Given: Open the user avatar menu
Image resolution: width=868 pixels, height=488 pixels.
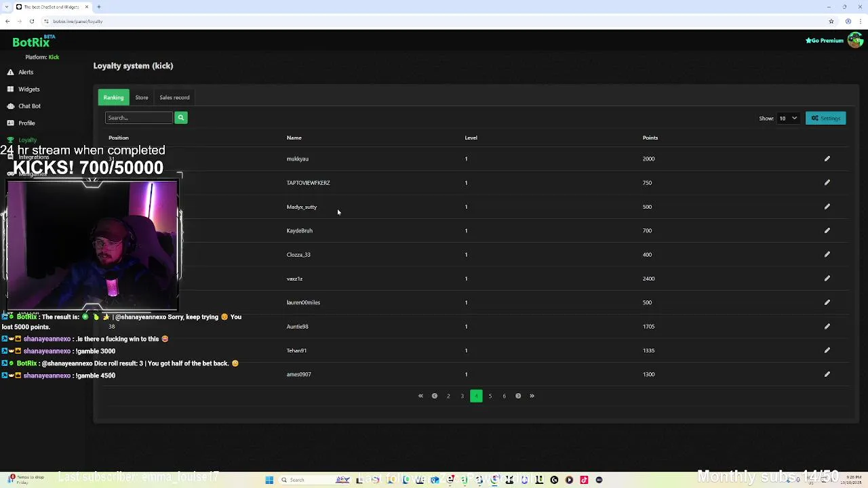Looking at the screenshot, I should [x=855, y=40].
